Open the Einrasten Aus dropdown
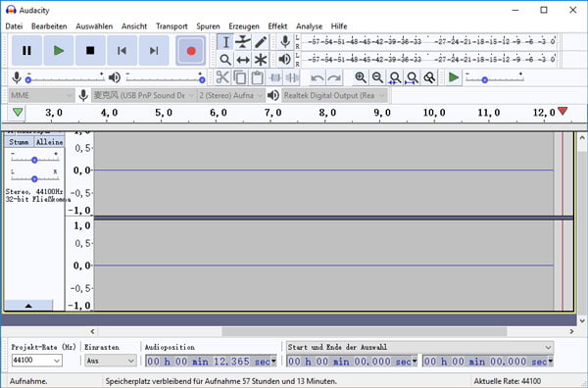The height and width of the screenshot is (388, 588). 110,361
